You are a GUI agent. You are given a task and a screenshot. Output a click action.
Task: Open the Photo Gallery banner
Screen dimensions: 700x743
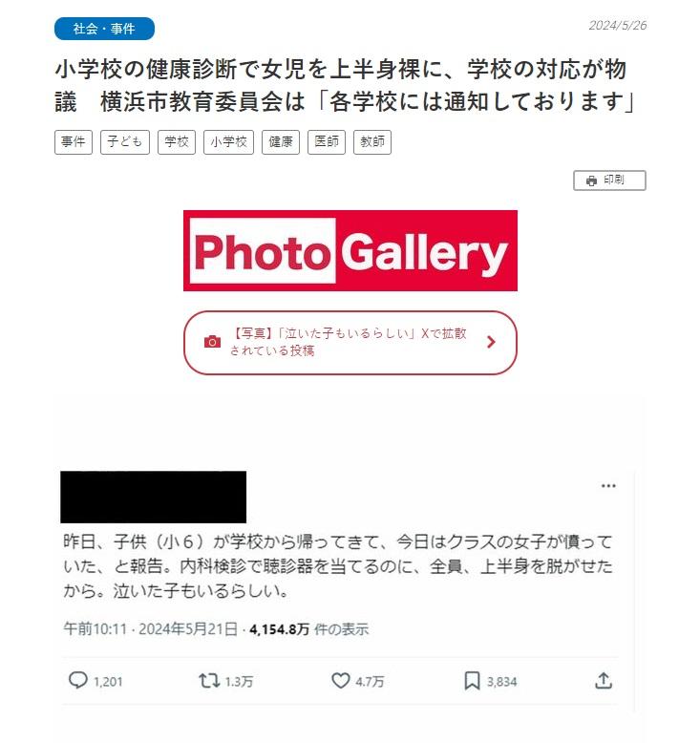pos(350,250)
